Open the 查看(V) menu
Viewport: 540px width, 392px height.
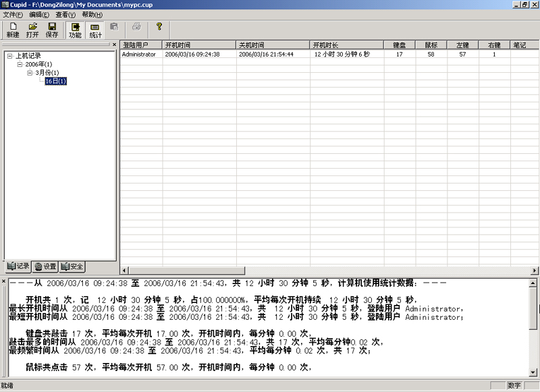pyautogui.click(x=66, y=15)
